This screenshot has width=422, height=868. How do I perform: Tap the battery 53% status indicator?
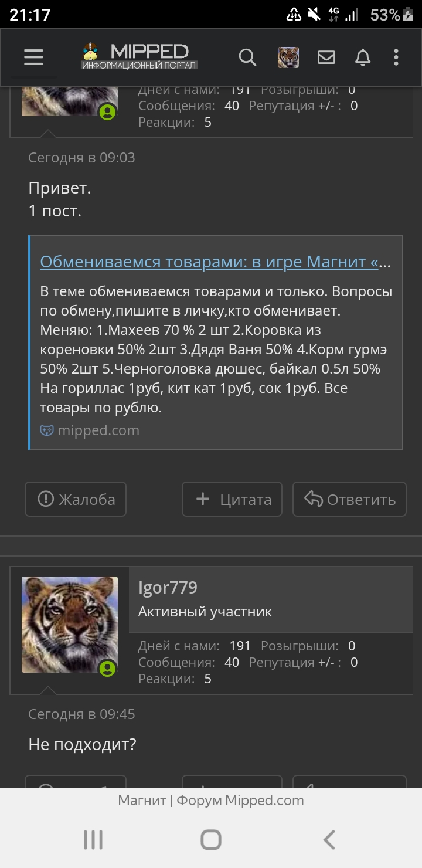[x=392, y=15]
